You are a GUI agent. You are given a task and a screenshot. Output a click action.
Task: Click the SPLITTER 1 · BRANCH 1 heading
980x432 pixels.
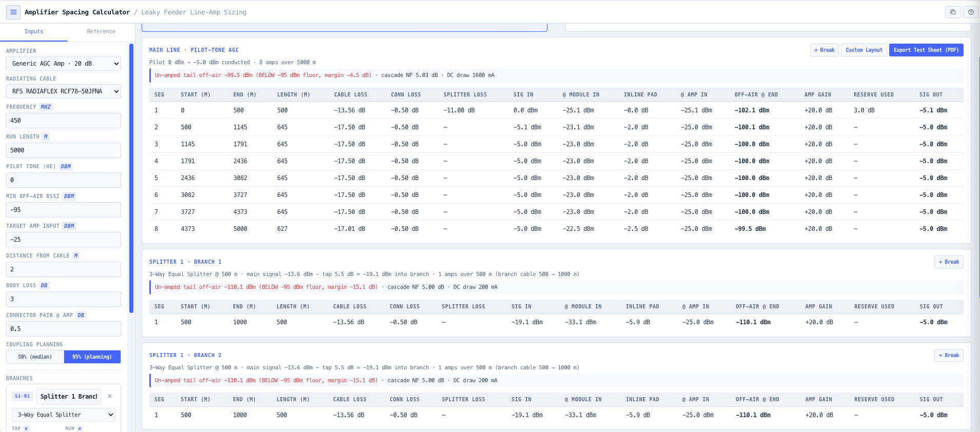pyautogui.click(x=185, y=262)
